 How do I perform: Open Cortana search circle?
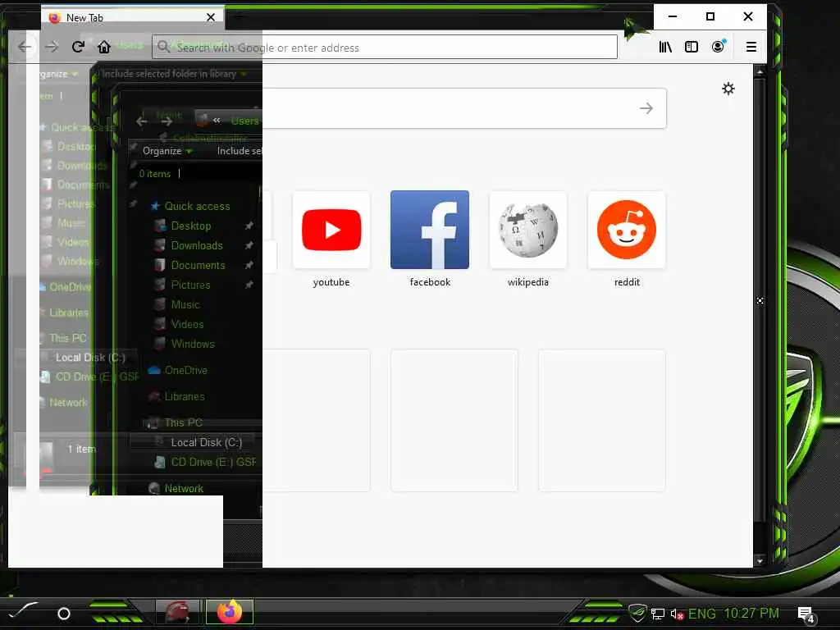click(x=64, y=614)
